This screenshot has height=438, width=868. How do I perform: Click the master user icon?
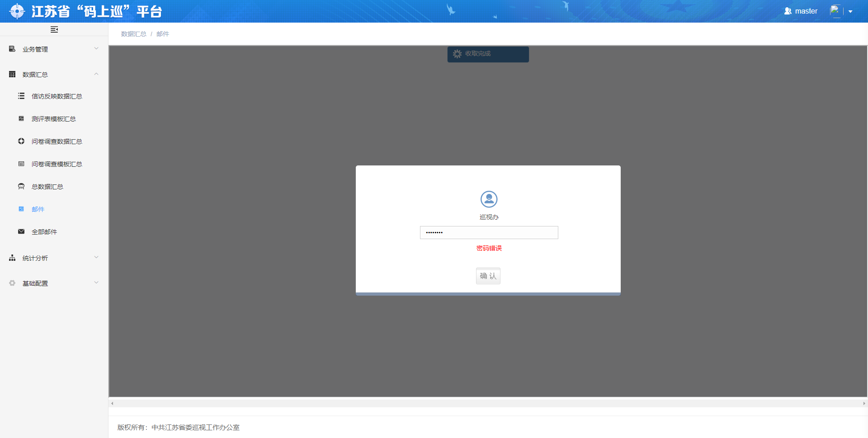click(x=788, y=11)
